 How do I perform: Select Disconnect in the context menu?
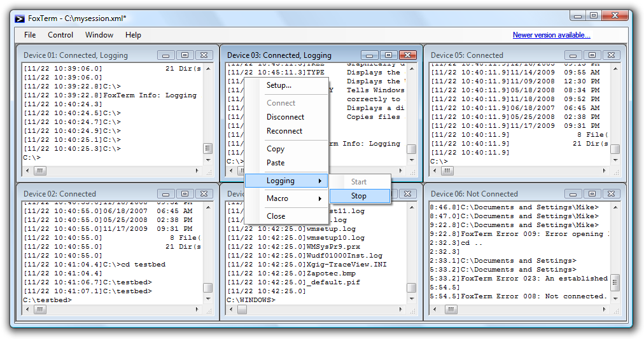coord(286,117)
